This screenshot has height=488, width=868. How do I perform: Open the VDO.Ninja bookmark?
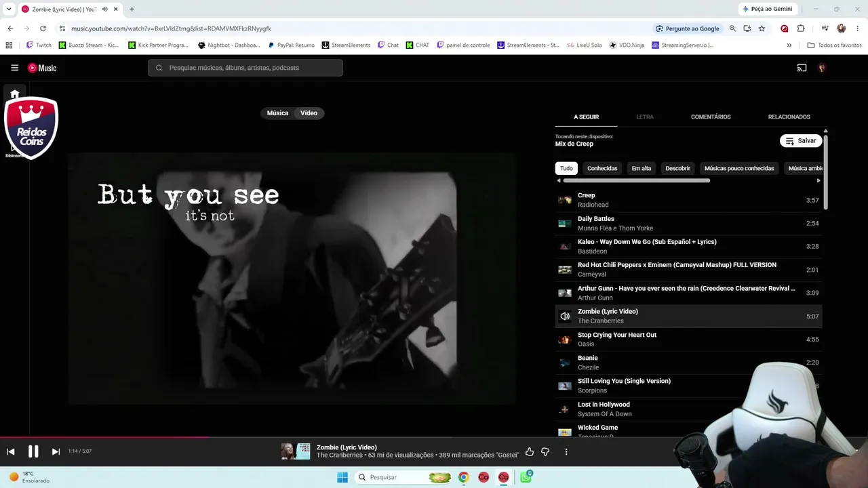[627, 45]
